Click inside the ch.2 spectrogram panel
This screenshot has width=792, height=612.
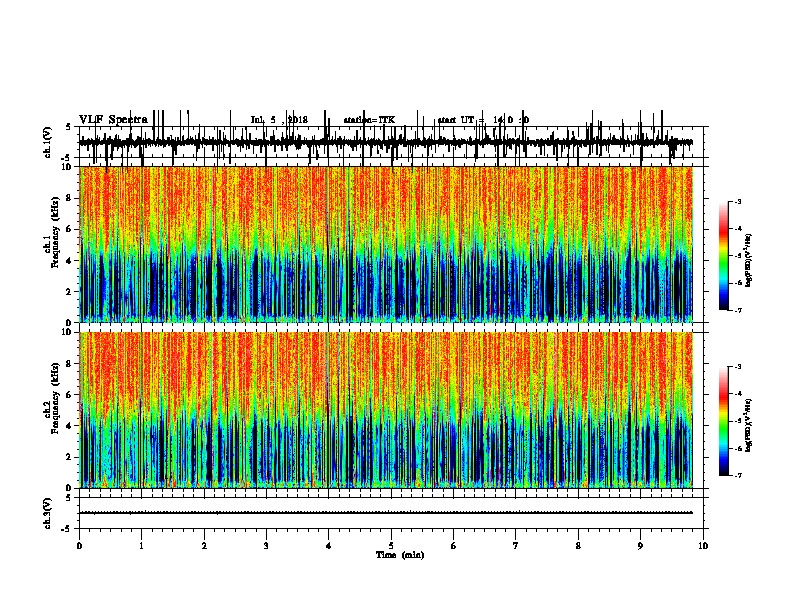click(x=386, y=410)
